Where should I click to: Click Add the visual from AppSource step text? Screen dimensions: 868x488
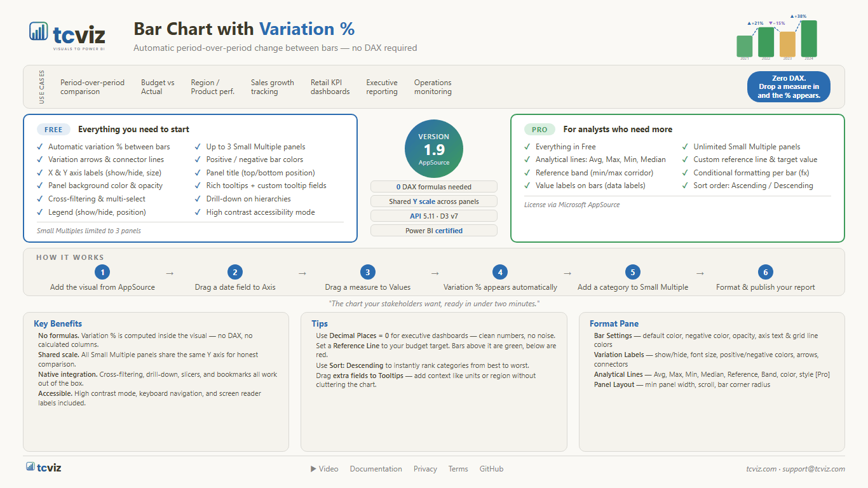(x=102, y=287)
